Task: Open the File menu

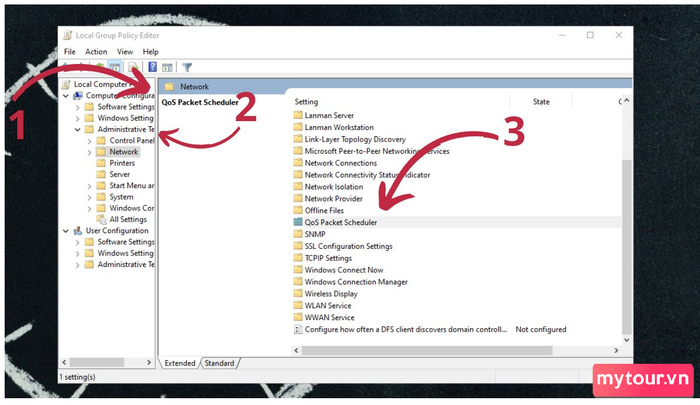Action: 70,52
